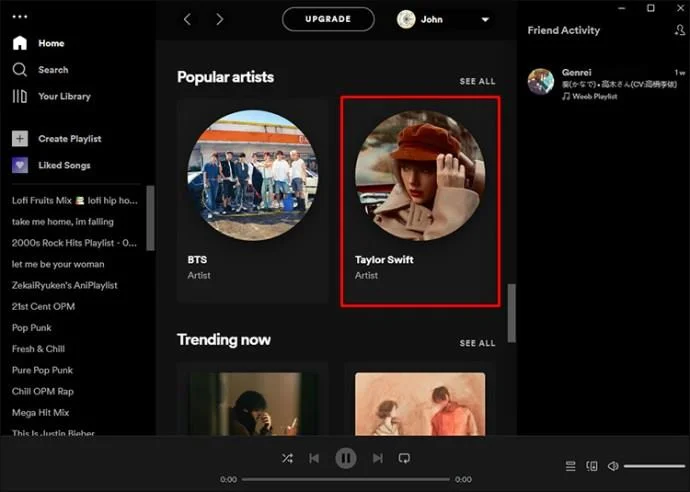The height and width of the screenshot is (492, 690).
Task: Open the Mega Hit Mix playlist
Action: [40, 412]
